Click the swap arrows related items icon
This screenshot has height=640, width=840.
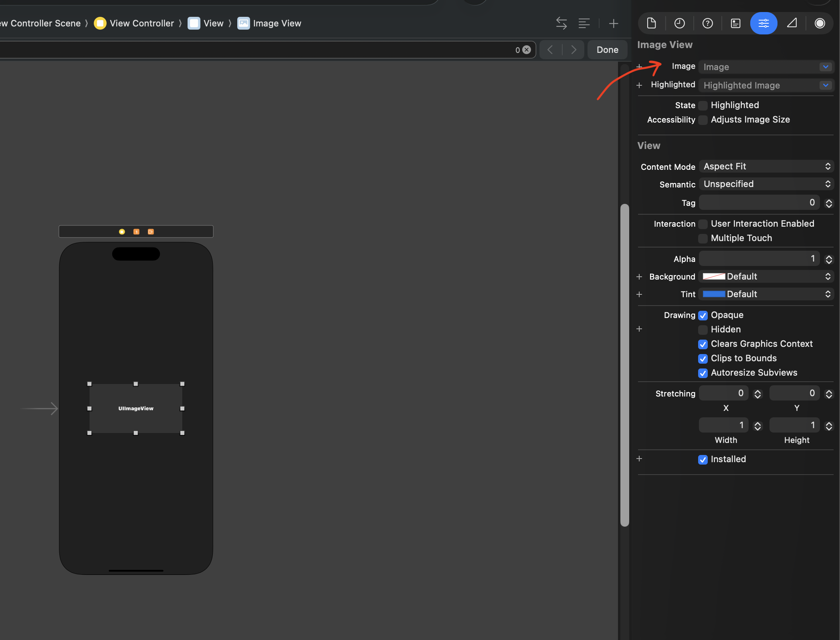pyautogui.click(x=561, y=23)
